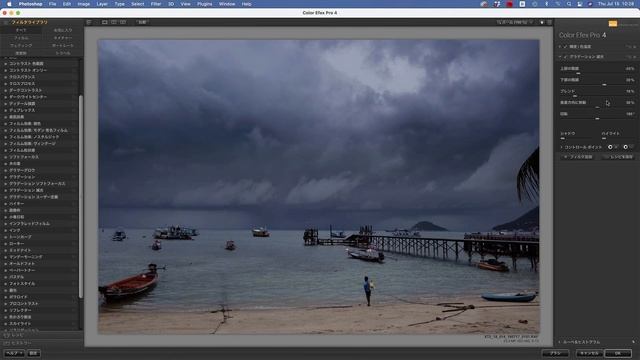The image size is (640, 360).
Task: Expand the レシピ section
Action: (x=16, y=335)
